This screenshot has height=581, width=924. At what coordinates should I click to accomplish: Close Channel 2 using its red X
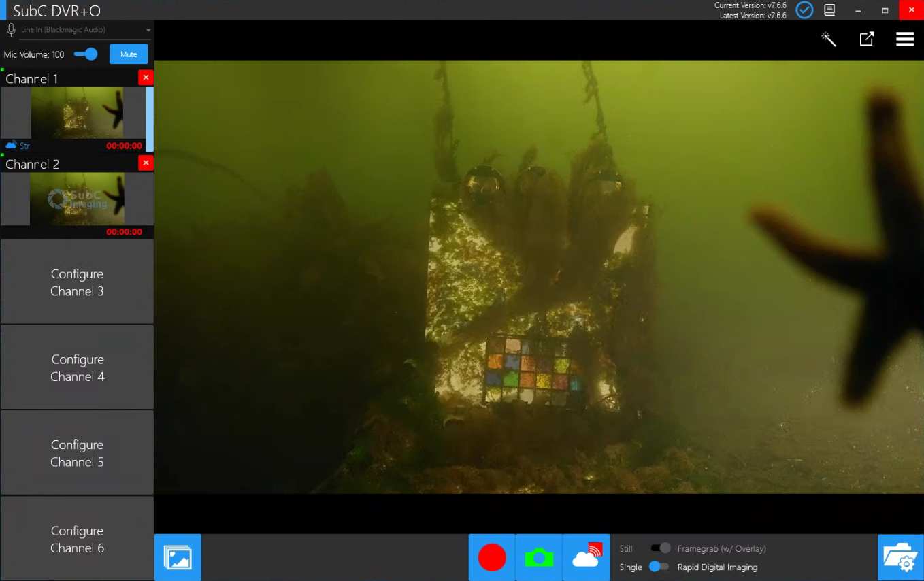pyautogui.click(x=146, y=163)
